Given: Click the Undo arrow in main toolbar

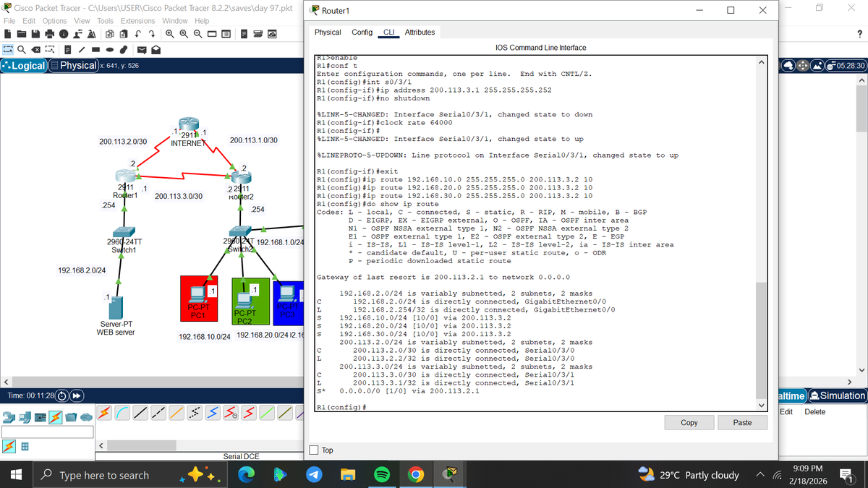Looking at the screenshot, I should 137,34.
